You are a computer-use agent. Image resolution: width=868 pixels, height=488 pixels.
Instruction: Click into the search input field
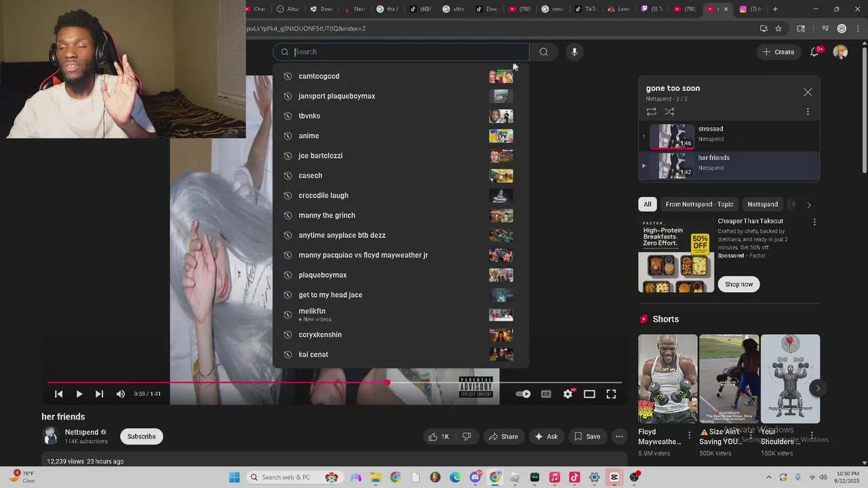(x=401, y=52)
